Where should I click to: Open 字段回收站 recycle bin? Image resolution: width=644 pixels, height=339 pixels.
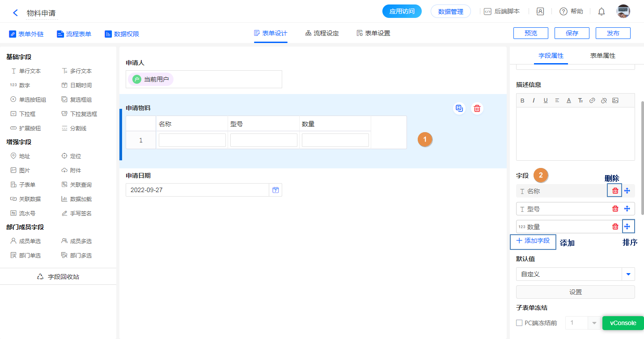[58, 277]
